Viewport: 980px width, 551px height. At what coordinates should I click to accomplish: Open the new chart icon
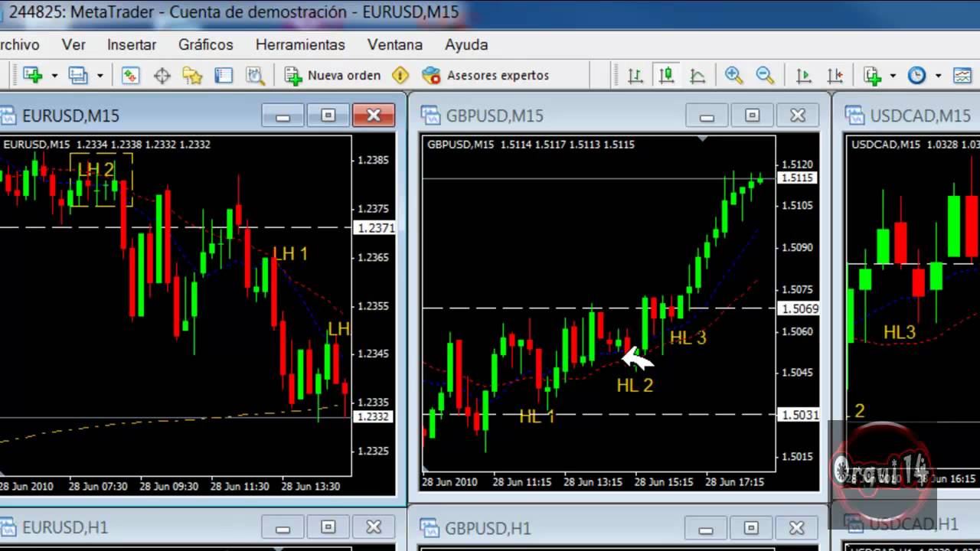click(x=32, y=75)
